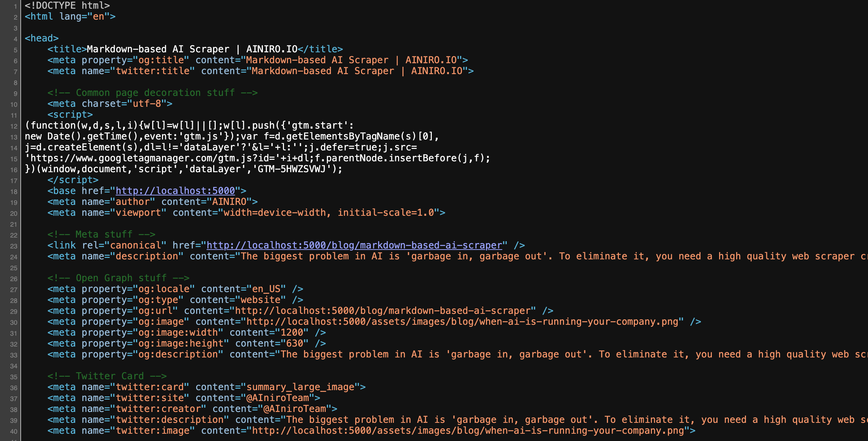Click the og:type website meta line
This screenshot has height=441, width=868.
click(x=175, y=300)
